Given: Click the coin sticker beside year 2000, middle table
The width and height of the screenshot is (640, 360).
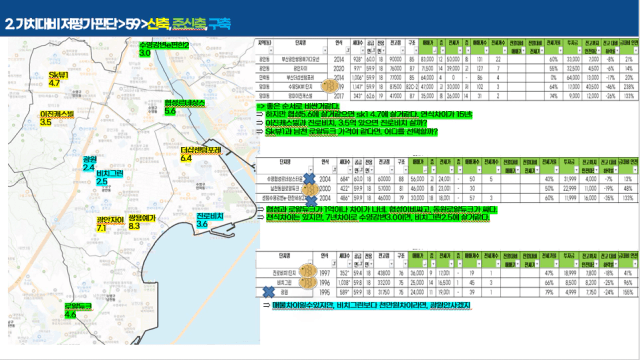Looking at the screenshot, I should pos(310,189).
